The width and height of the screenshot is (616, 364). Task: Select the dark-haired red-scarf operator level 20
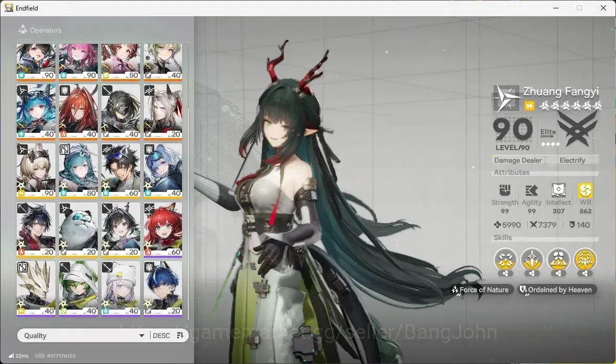pyautogui.click(x=36, y=230)
